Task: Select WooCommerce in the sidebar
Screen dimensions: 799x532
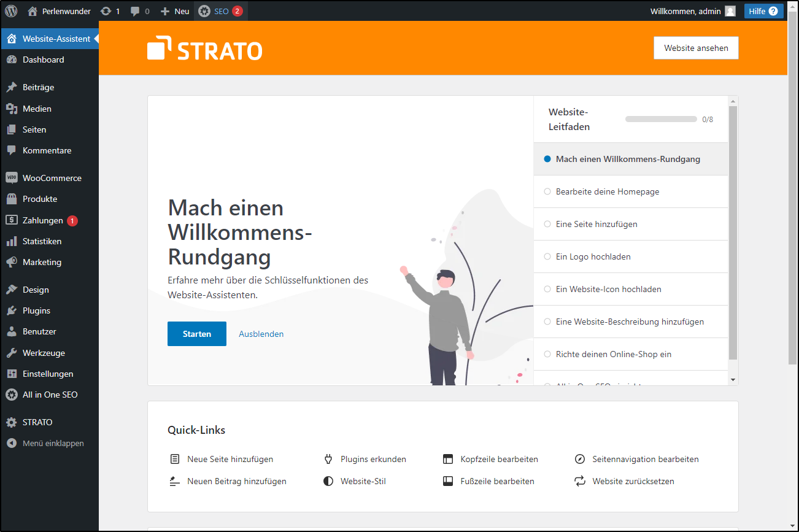Action: click(x=52, y=177)
